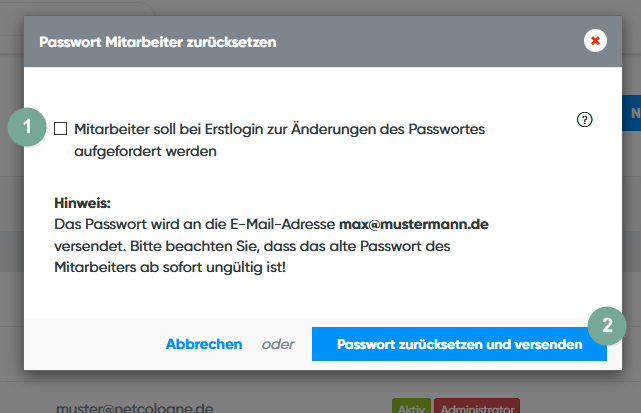Click the green Aktiv status badge
The width and height of the screenshot is (641, 413).
tap(411, 407)
